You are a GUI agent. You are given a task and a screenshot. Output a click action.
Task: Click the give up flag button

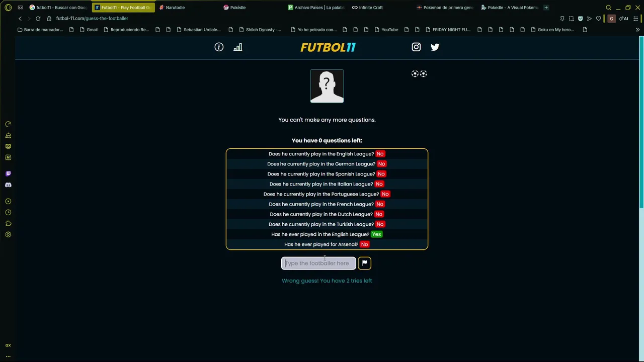click(x=364, y=263)
